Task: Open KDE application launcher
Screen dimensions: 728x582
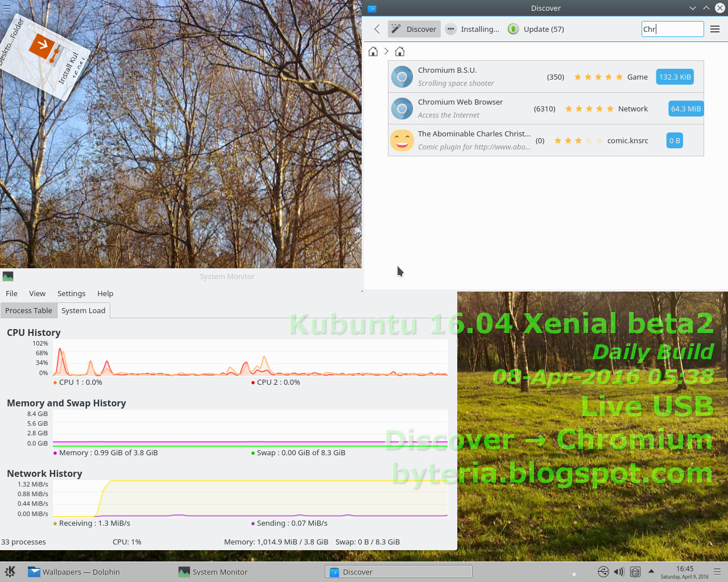Action: [x=10, y=572]
